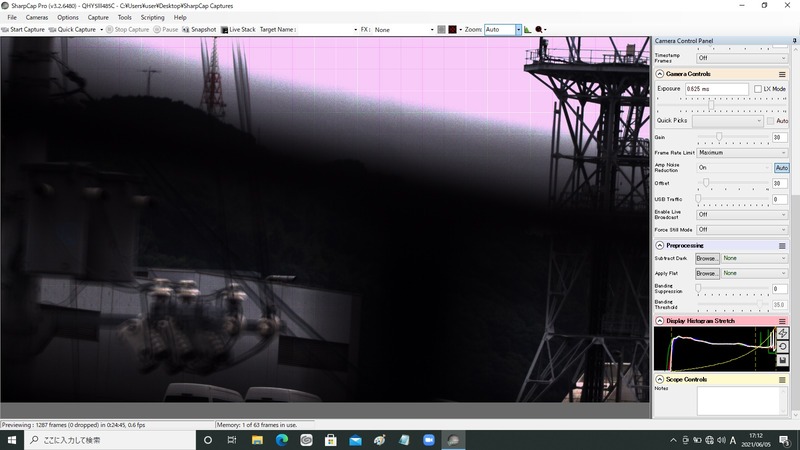Open the Display Histogram Stretch menu icon
The image size is (800, 450).
coord(782,321)
